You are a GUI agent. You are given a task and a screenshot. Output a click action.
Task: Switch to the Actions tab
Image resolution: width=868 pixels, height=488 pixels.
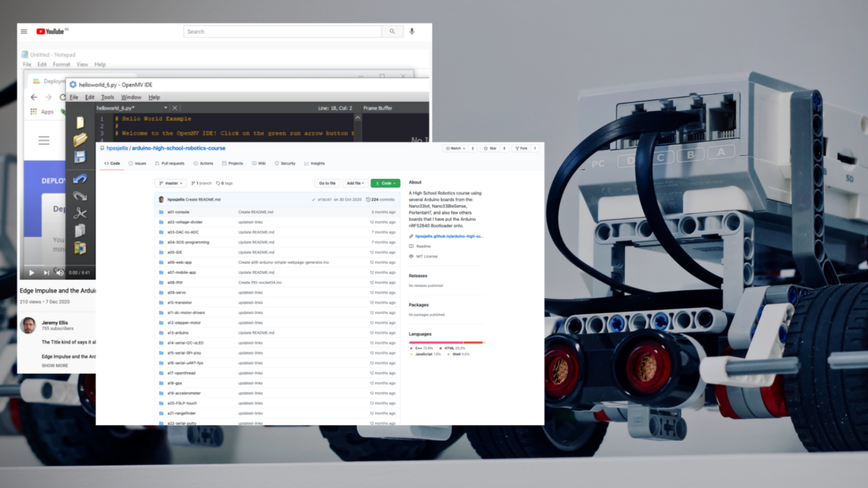tap(203, 164)
